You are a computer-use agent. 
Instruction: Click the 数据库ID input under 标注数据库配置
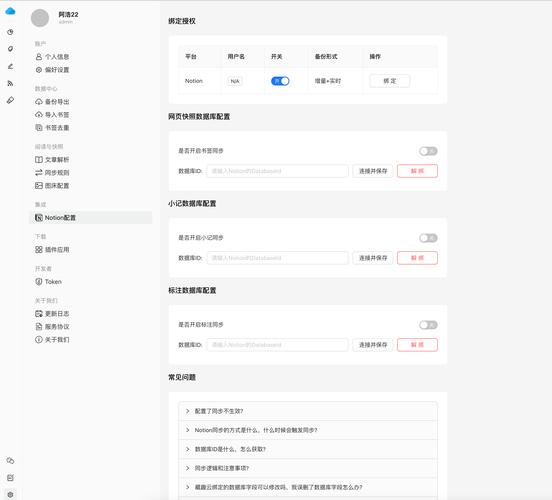(x=277, y=345)
